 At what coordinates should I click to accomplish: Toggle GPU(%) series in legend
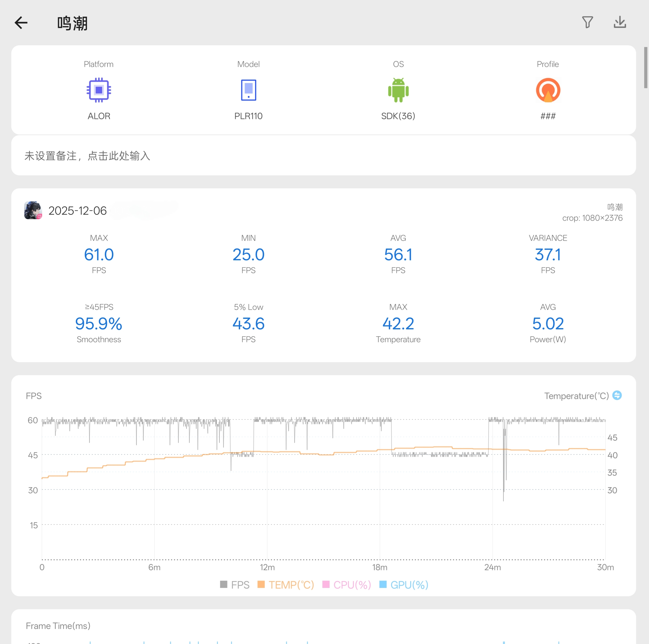404,585
